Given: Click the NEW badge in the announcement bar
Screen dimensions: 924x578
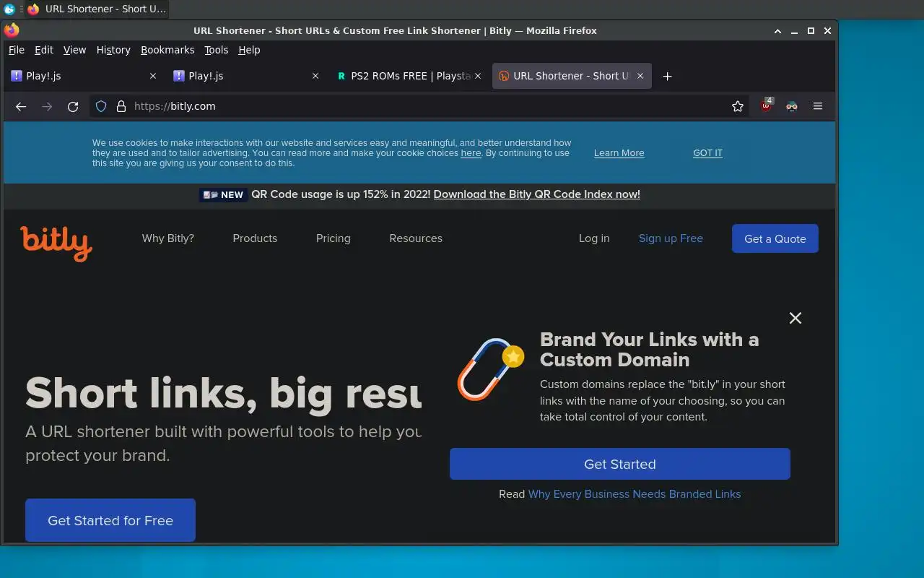Looking at the screenshot, I should pyautogui.click(x=224, y=194).
